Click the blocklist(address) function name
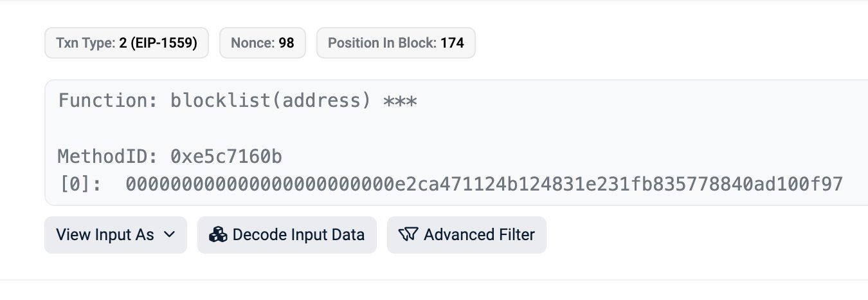868x300 pixels. pos(271,101)
